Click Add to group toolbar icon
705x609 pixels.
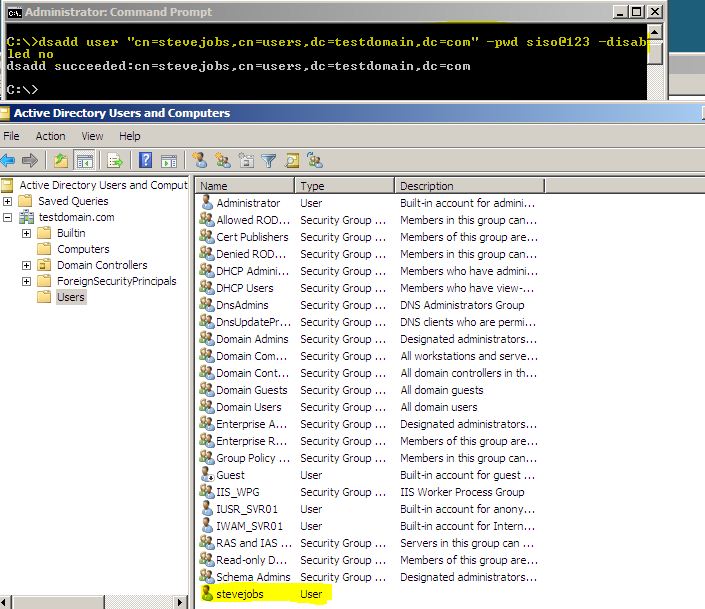point(315,160)
